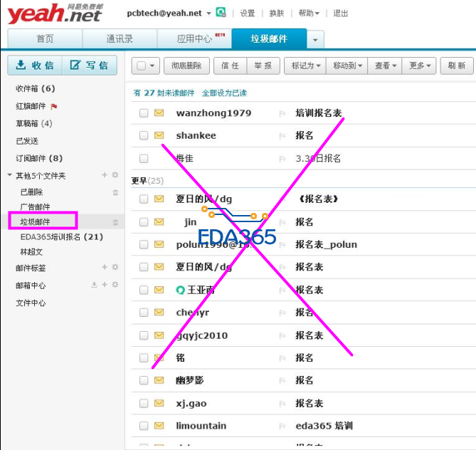Click the envelope icon in limountain row
The image size is (476, 450).
click(159, 426)
